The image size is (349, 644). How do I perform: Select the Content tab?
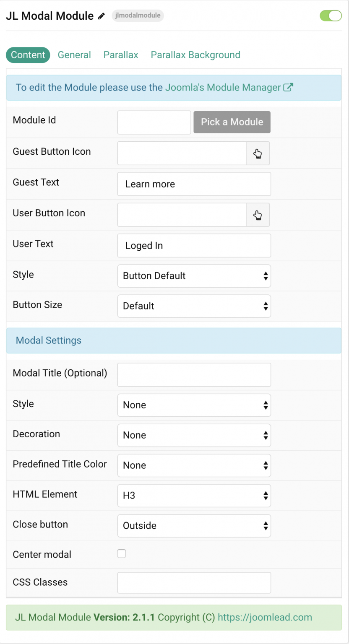tap(28, 55)
